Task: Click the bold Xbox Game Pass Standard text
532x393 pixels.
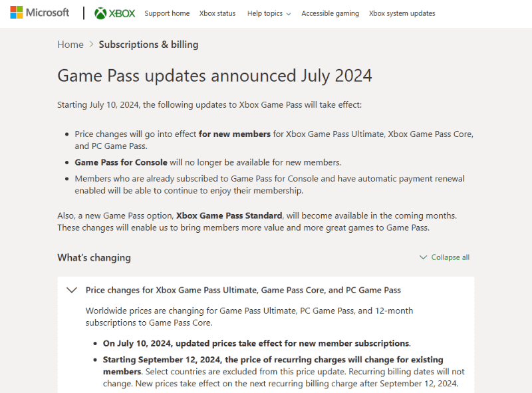Action: point(229,215)
